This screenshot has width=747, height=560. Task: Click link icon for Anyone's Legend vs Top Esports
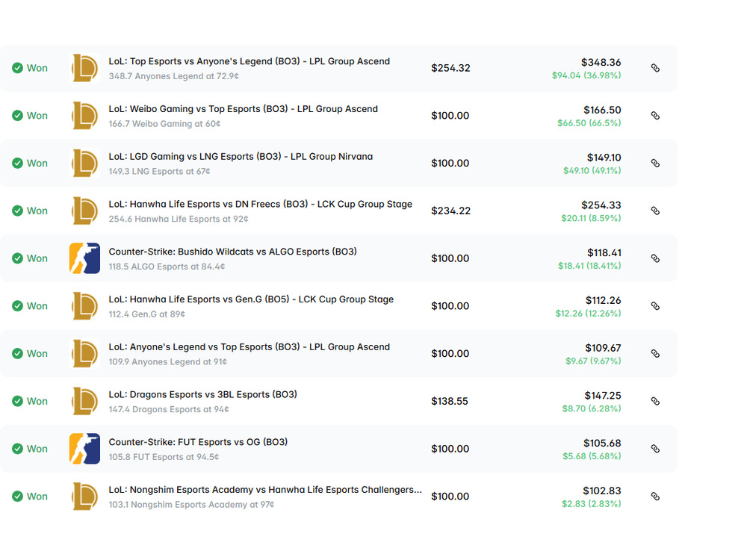[x=655, y=354]
